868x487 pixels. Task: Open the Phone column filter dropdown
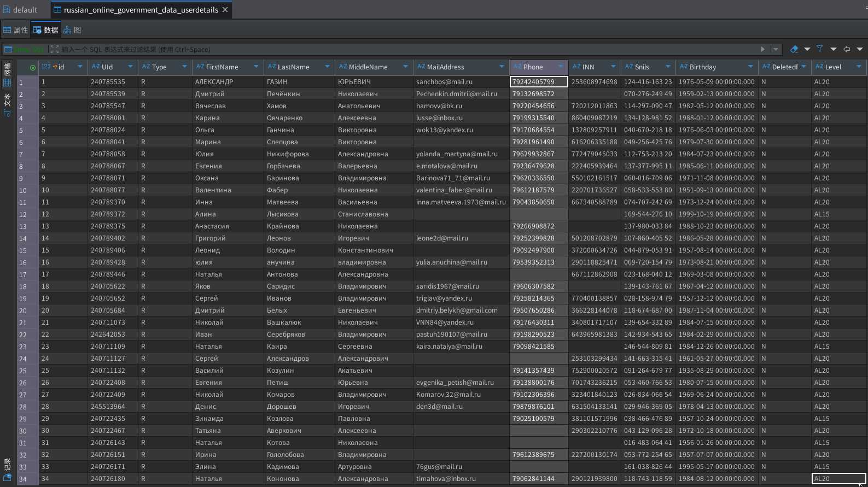[561, 67]
